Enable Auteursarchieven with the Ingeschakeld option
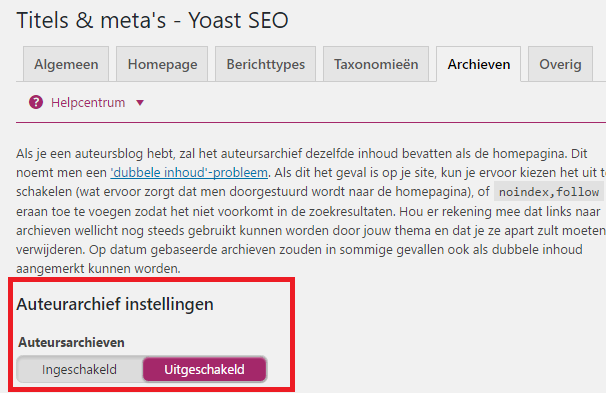This screenshot has width=606, height=393. 80,369
